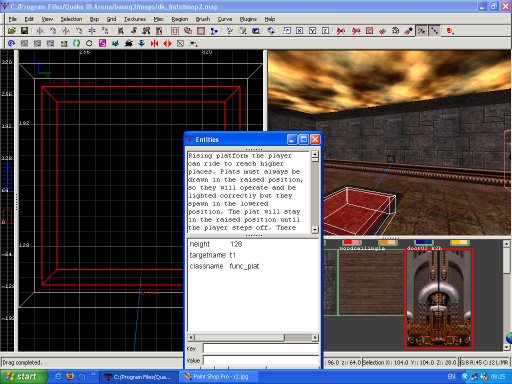Open the Windows Start menu
This screenshot has height=384, width=512.
tap(23, 377)
